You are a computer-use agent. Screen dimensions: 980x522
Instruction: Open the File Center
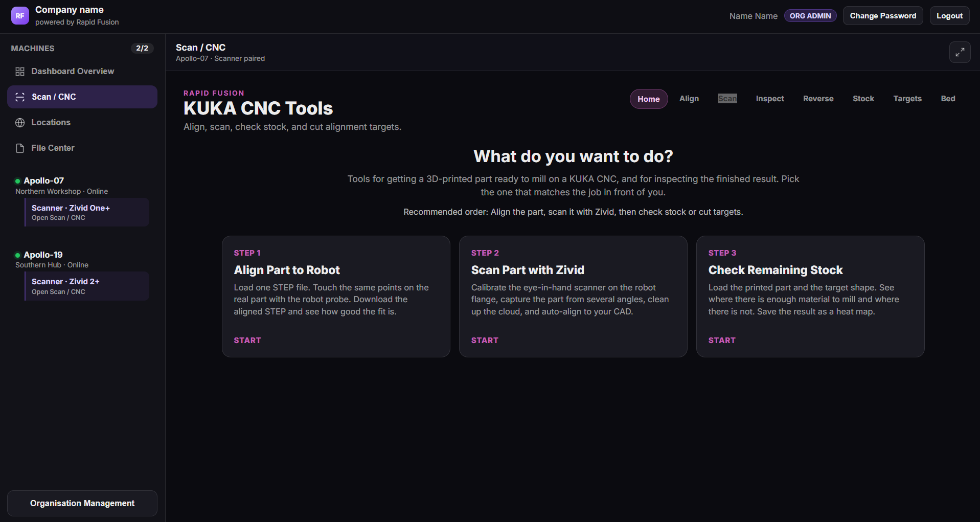(82, 148)
